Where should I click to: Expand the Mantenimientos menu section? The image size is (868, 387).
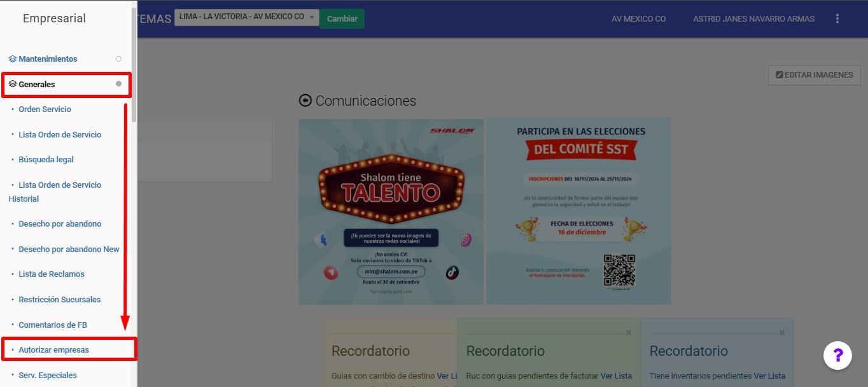coord(48,59)
